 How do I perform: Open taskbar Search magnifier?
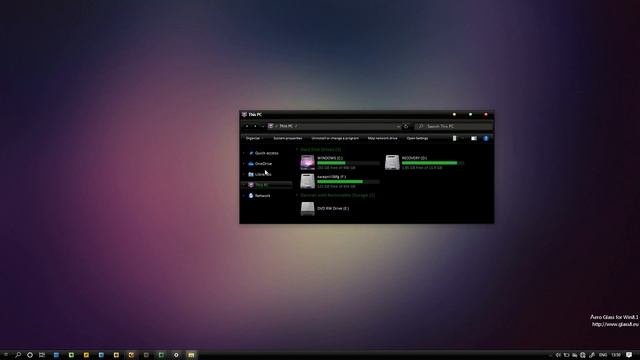(18, 355)
